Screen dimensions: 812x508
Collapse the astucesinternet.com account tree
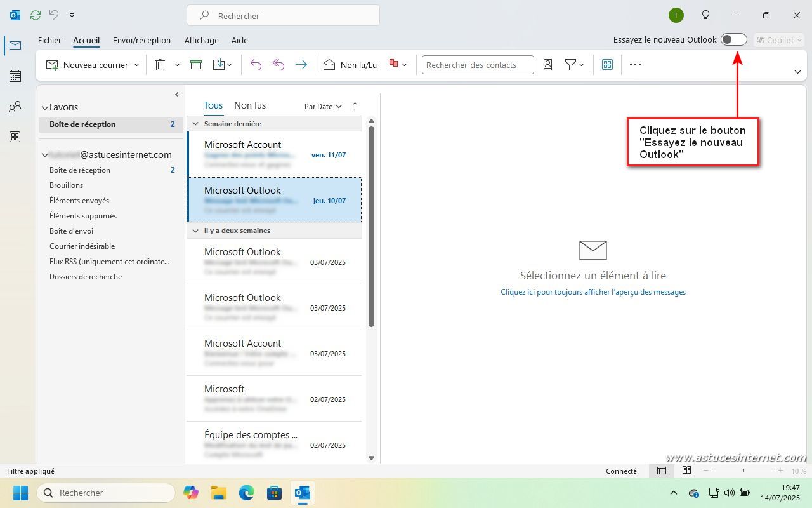tap(44, 155)
